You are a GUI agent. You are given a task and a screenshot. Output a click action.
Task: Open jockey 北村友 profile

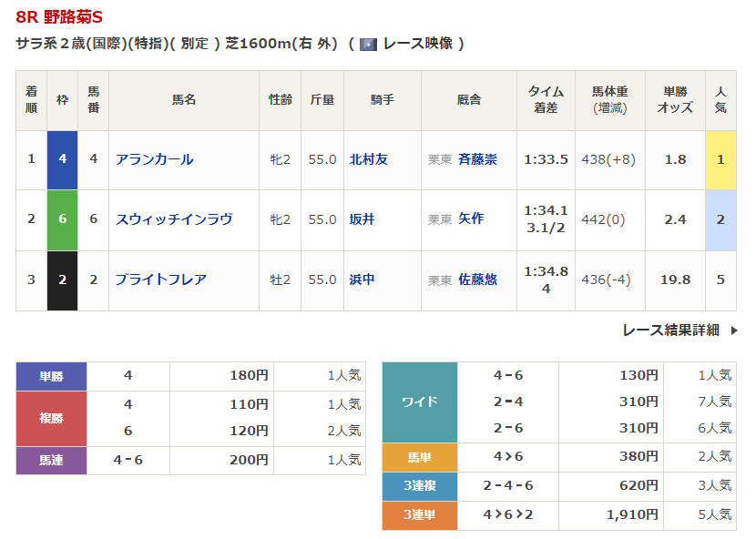(369, 159)
